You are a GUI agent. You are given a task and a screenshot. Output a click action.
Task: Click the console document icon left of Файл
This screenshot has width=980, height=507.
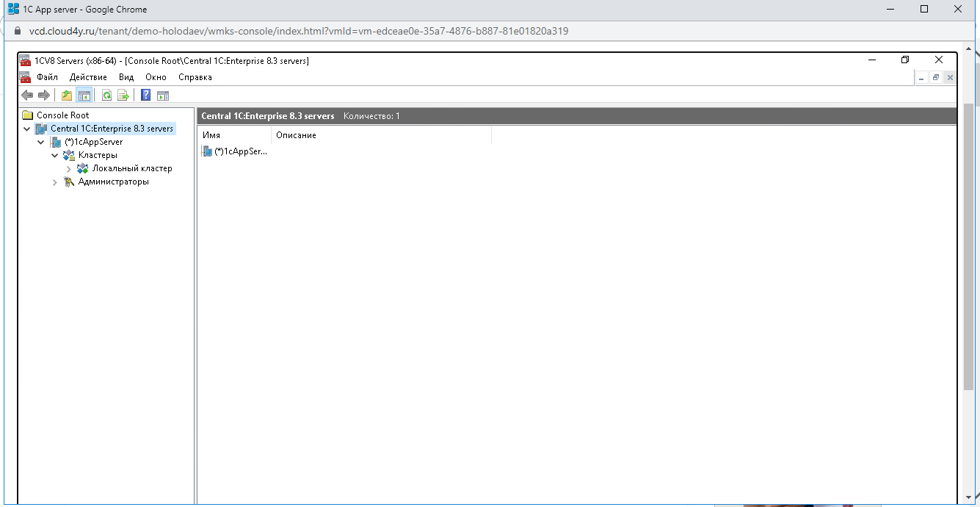(x=26, y=76)
